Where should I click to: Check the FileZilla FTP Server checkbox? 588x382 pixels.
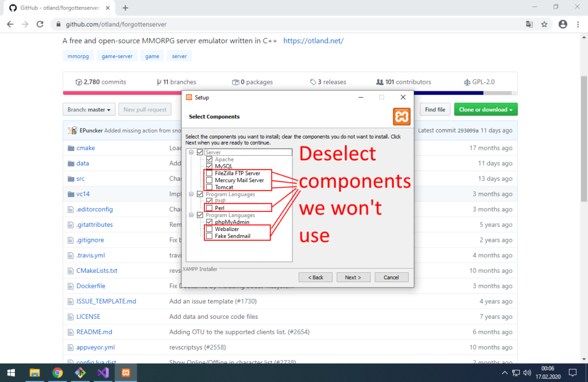tap(209, 173)
